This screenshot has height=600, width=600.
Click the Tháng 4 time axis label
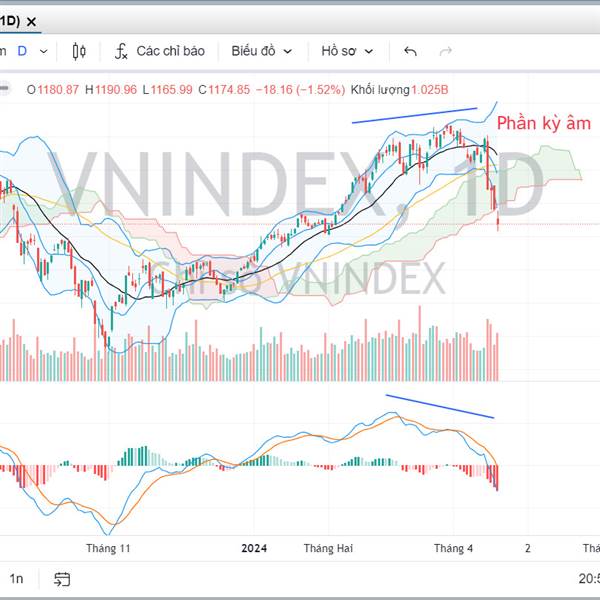pyautogui.click(x=453, y=548)
